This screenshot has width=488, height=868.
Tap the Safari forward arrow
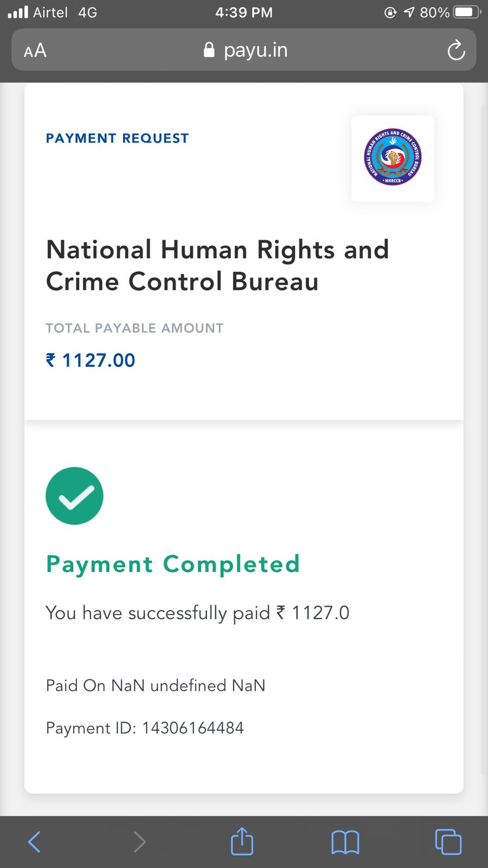139,842
